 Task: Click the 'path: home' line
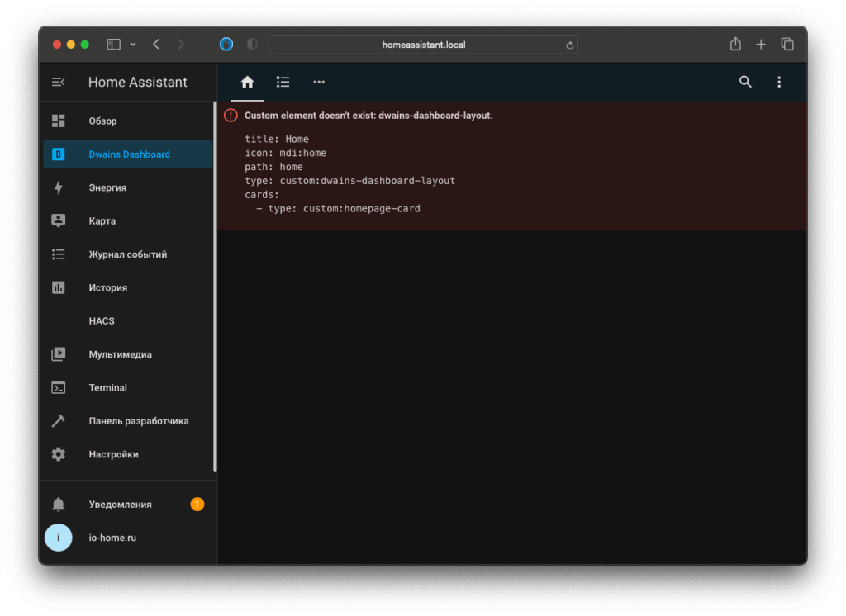pyautogui.click(x=273, y=168)
